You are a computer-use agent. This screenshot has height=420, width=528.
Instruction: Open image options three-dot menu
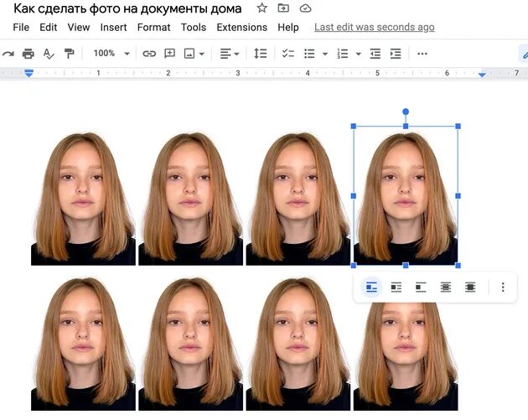coord(503,288)
